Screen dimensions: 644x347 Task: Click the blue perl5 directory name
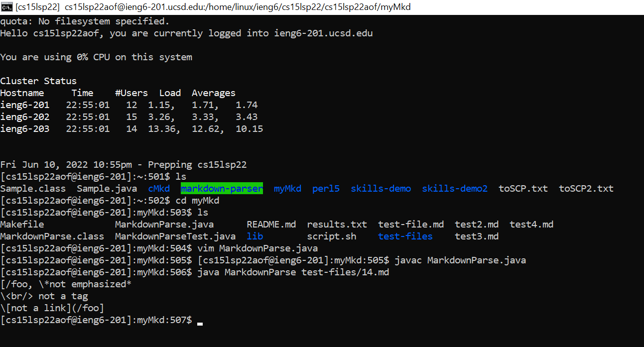[326, 189]
